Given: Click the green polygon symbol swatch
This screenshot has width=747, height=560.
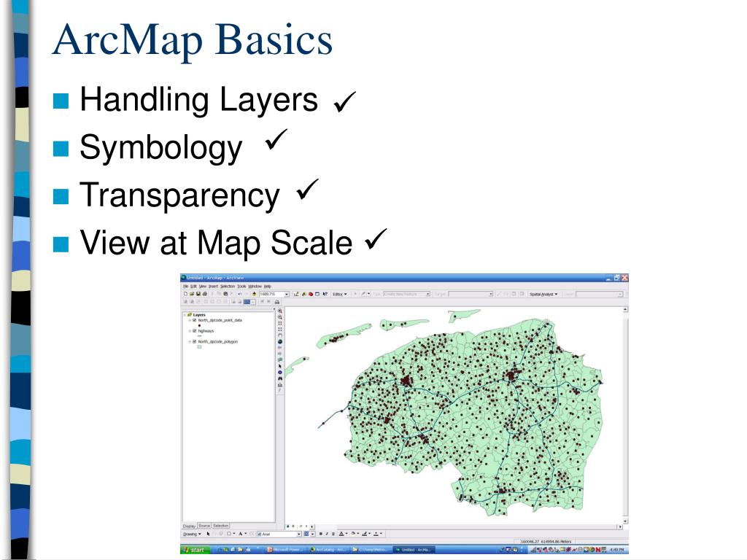Looking at the screenshot, I should tap(200, 346).
